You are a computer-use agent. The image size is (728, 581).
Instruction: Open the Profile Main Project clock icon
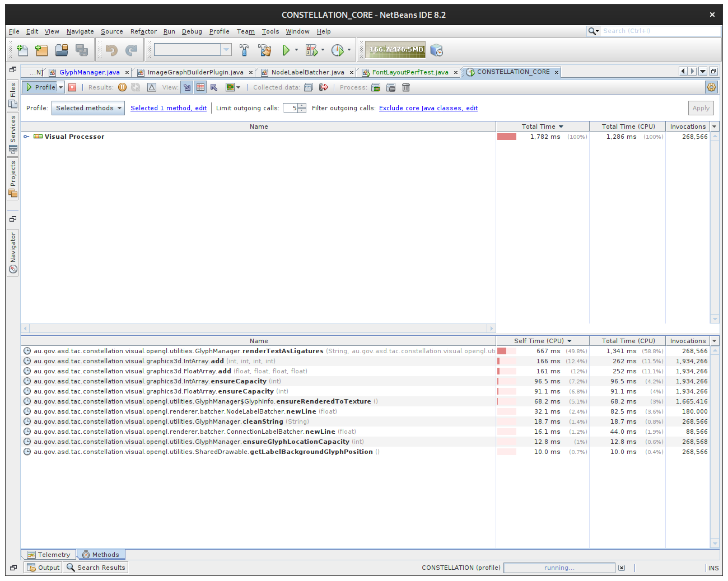338,50
